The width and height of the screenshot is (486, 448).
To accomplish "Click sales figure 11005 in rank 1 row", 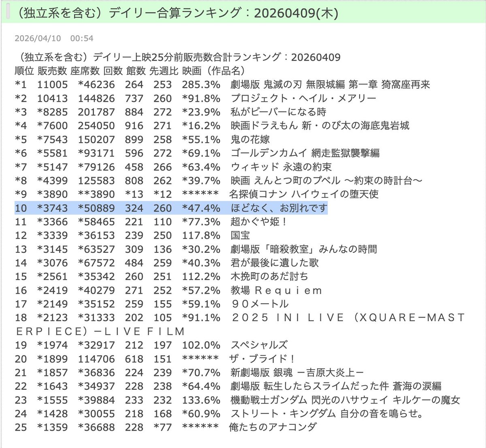I will point(53,85).
